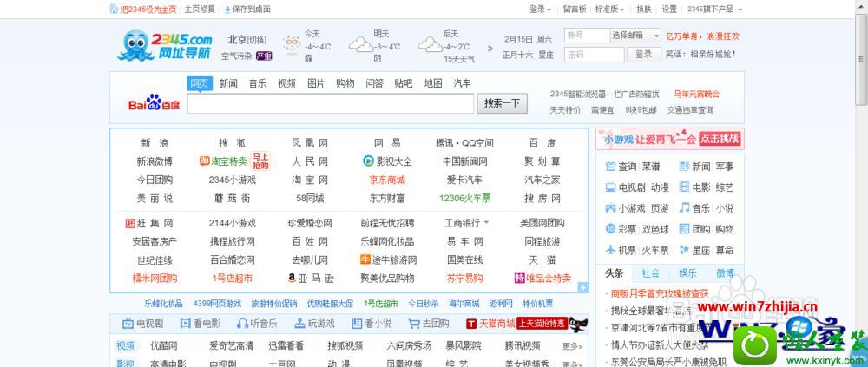
Task: Expand 更多 in the 视频 row
Action: coord(572,346)
